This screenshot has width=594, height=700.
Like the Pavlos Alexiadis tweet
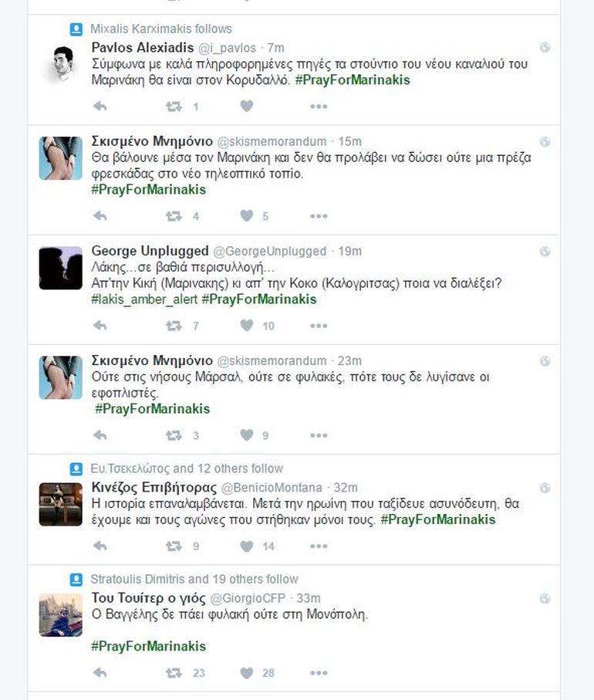pos(246,107)
